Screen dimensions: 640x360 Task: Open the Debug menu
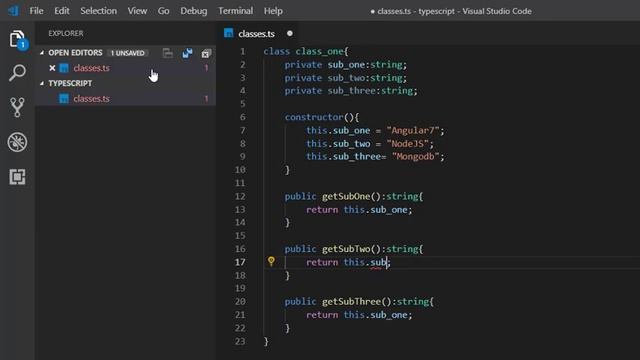point(193,11)
